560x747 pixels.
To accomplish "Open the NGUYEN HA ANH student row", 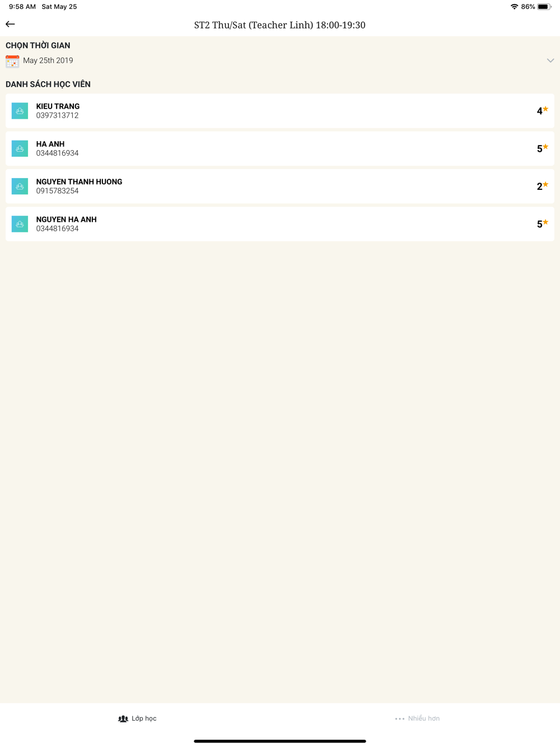I will click(x=280, y=224).
